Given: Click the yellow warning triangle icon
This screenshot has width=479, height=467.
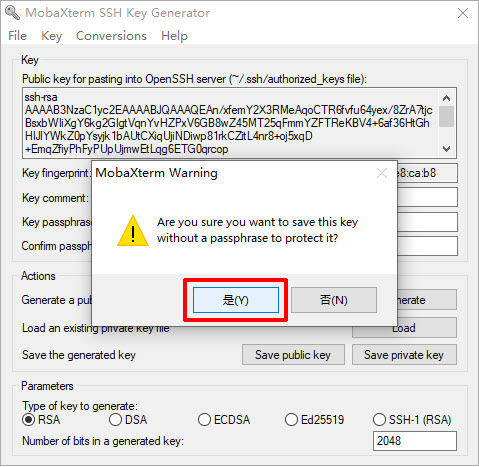Looking at the screenshot, I should pyautogui.click(x=133, y=230).
